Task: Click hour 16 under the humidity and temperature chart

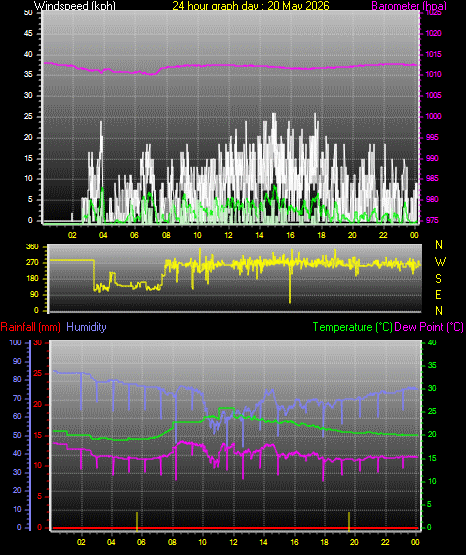Action: tap(294, 542)
